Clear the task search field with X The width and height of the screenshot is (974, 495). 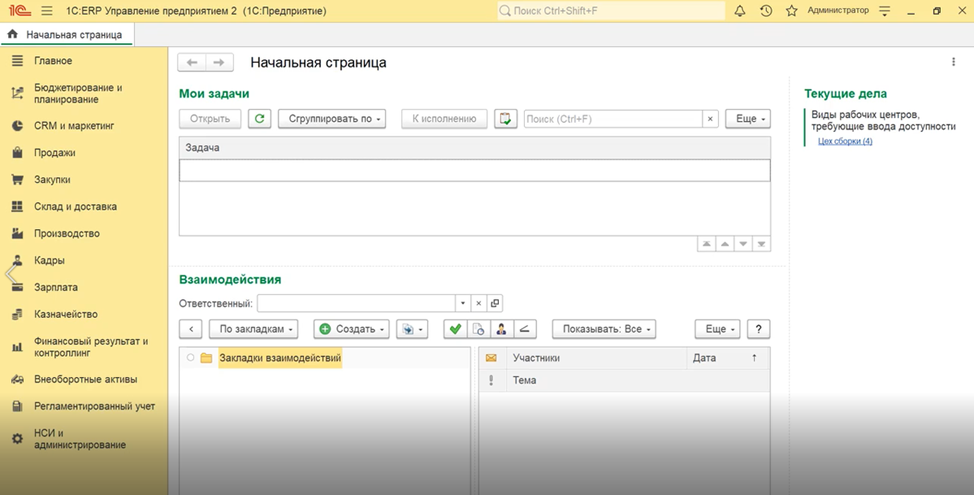(710, 119)
